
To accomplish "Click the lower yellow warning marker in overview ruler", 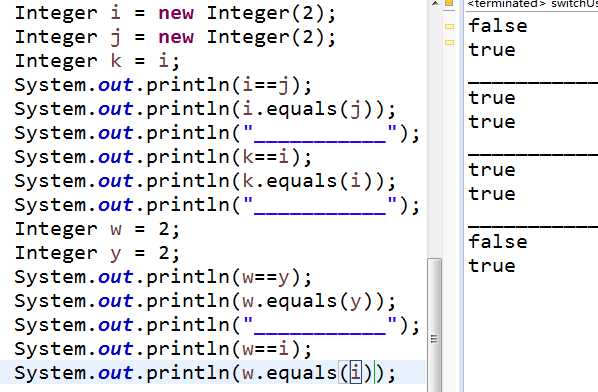I will [x=450, y=43].
